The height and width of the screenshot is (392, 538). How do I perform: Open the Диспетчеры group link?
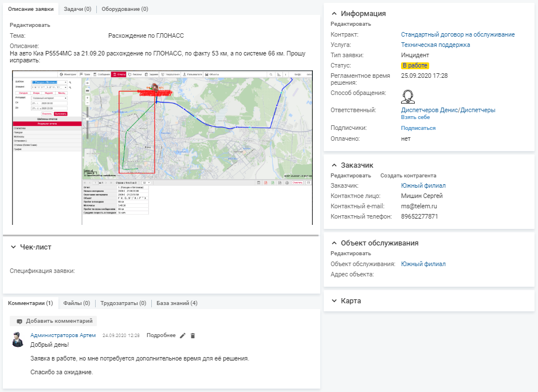(478, 110)
